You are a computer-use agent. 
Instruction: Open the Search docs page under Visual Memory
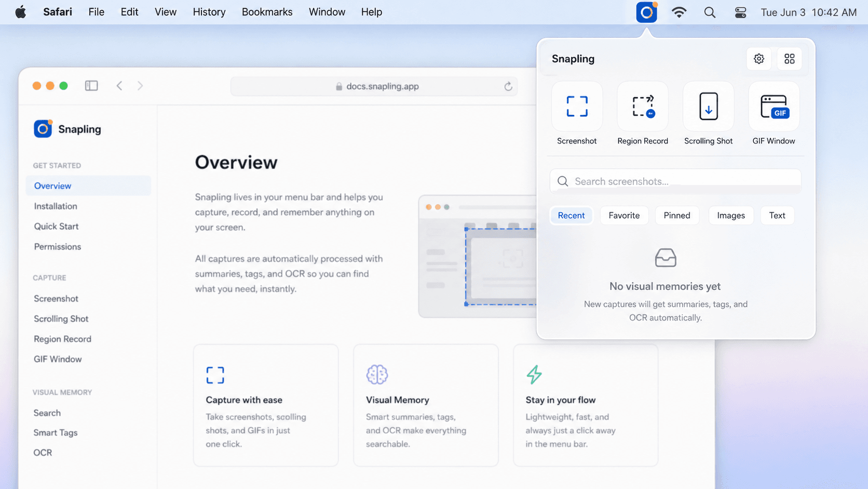[x=47, y=413]
